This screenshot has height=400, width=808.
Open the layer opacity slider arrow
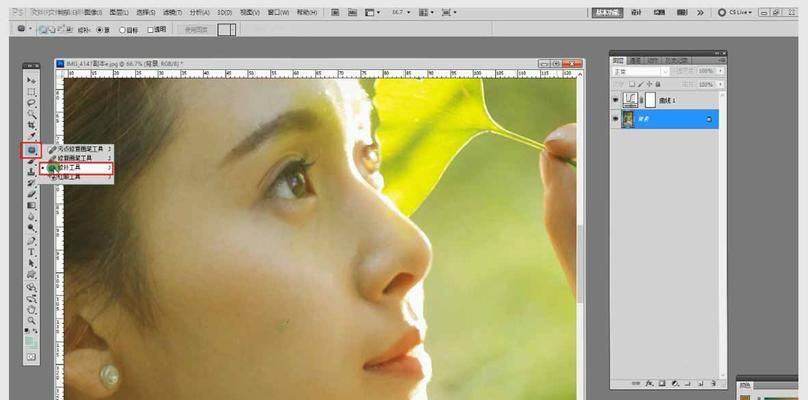pyautogui.click(x=720, y=71)
